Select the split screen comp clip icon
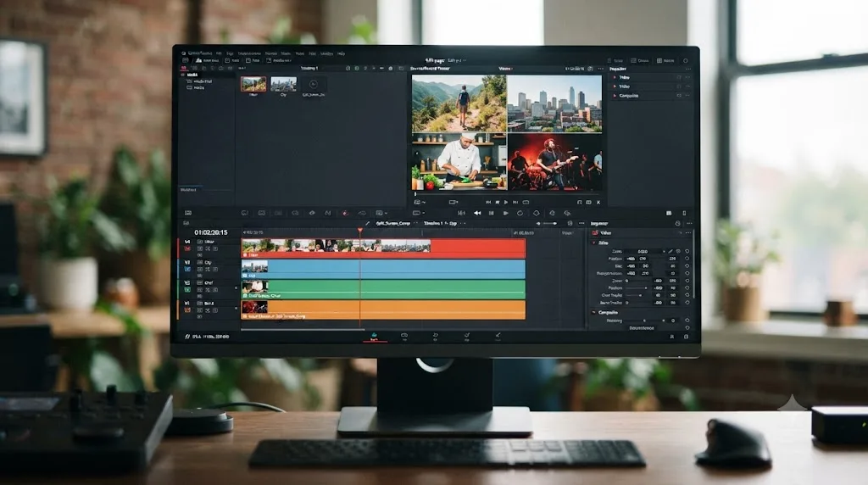 [x=314, y=84]
